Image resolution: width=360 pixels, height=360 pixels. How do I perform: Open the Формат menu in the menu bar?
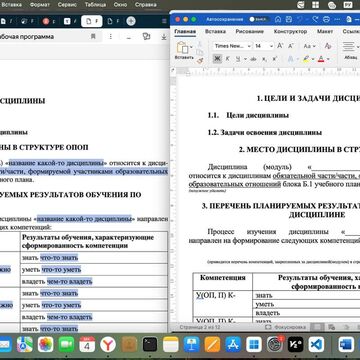(40, 5)
